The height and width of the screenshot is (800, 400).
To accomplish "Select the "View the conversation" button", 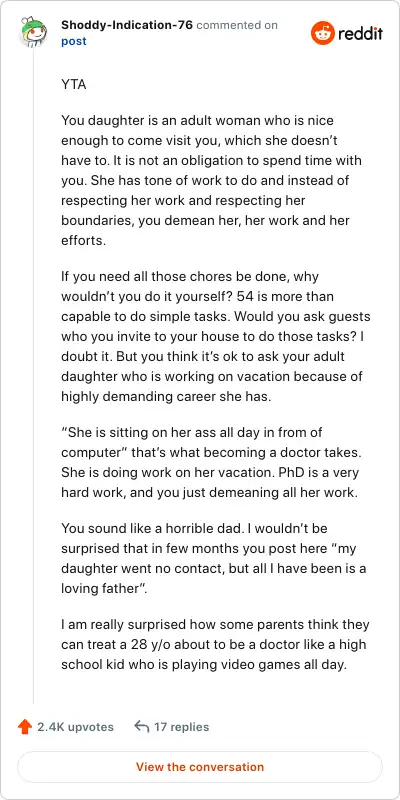I will coord(200,767).
